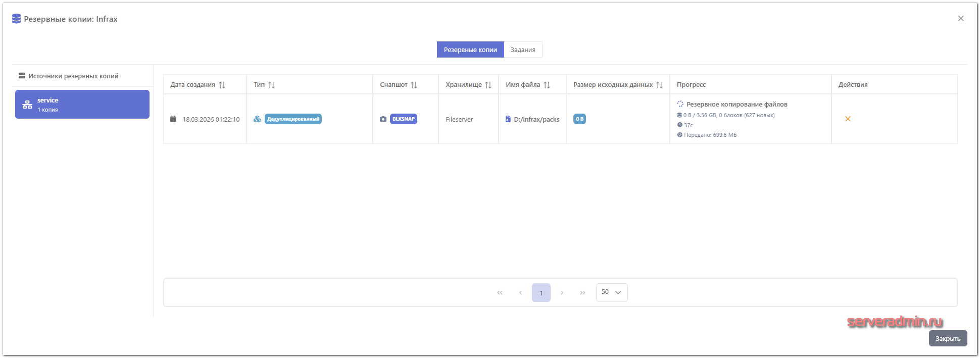Click the deduplication type icon
This screenshot has width=980, height=358.
[258, 119]
